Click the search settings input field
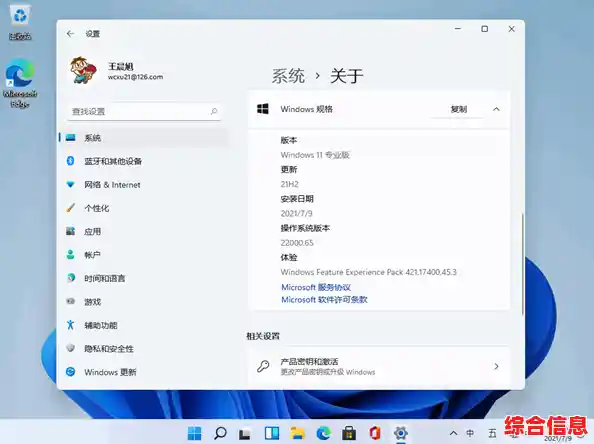Viewport: 594px width, 444px height. pos(144,111)
